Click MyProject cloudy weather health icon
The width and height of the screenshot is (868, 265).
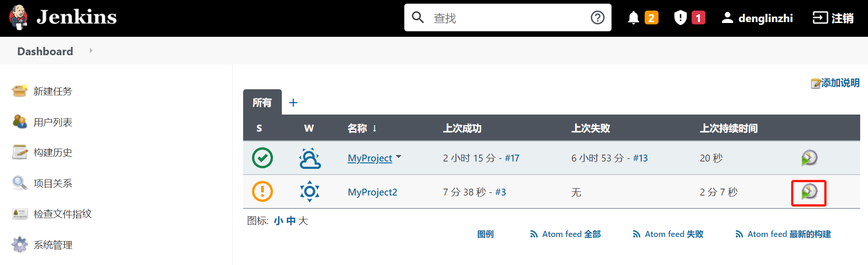click(309, 158)
